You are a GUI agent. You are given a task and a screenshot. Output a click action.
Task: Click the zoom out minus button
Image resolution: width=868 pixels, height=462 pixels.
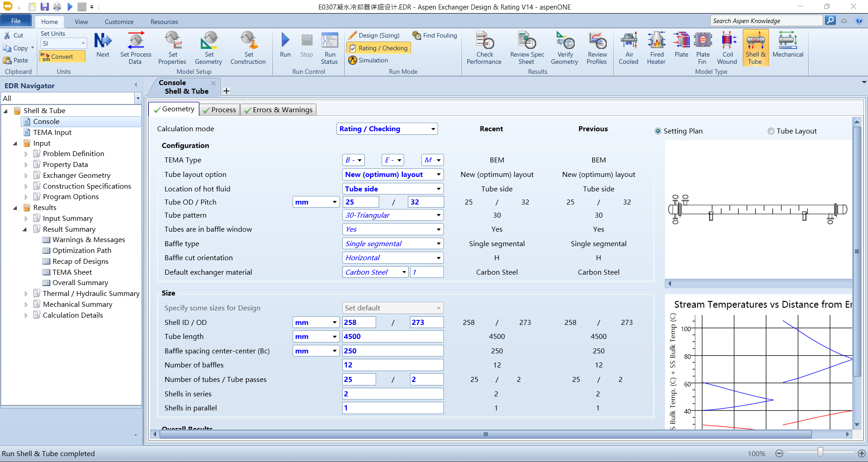(x=779, y=453)
